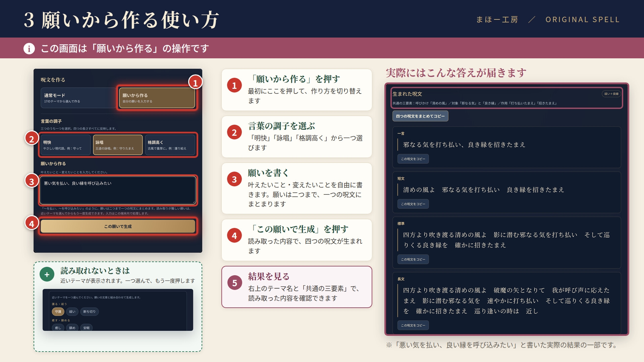Select the 断ち切り theme chip
Viewport: 644px width, 362px height.
[89, 312]
